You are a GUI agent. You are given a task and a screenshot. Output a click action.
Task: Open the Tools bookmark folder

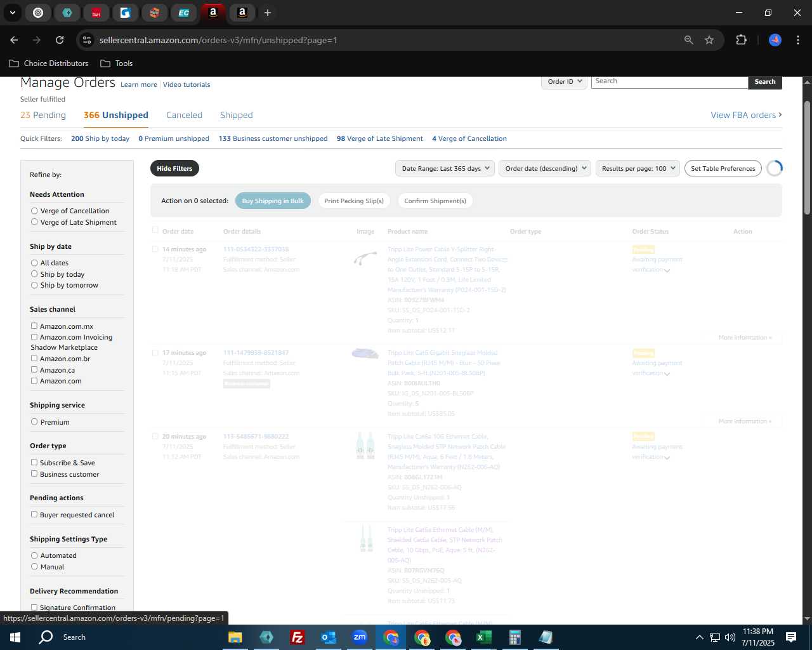click(x=117, y=63)
